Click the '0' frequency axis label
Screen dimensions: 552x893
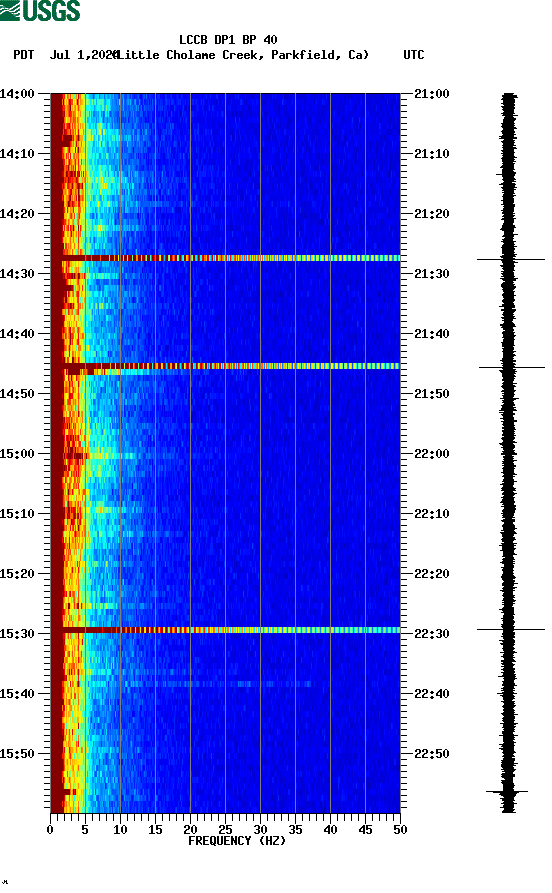click(50, 830)
